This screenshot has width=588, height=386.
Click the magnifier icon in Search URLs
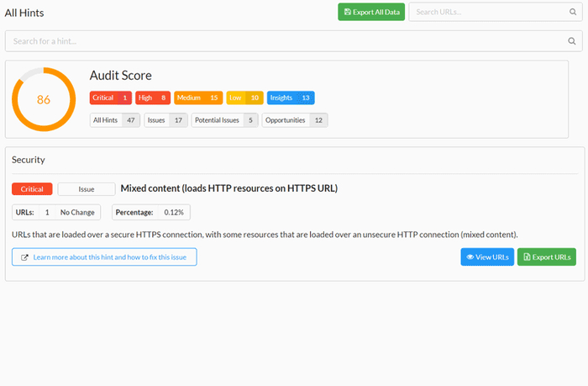click(x=573, y=12)
